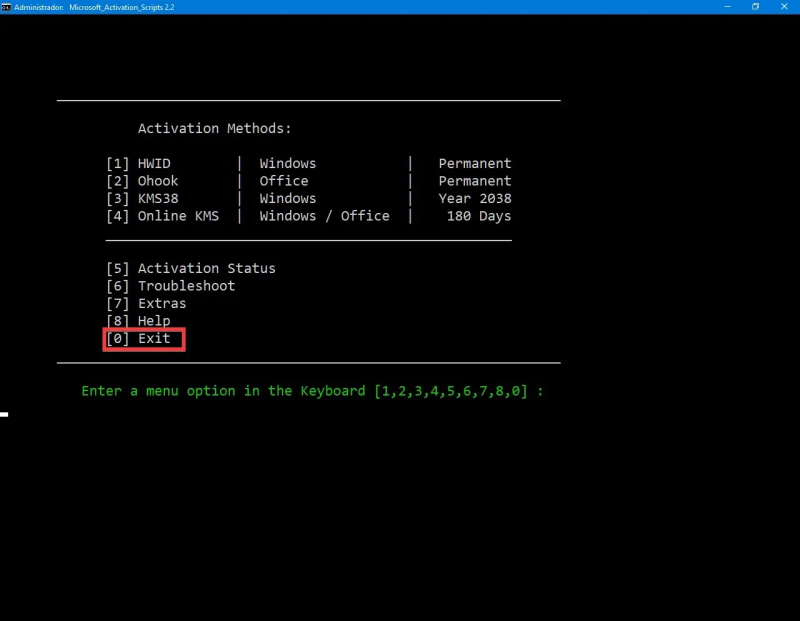Select '[5] Activation Status' line

pos(191,268)
